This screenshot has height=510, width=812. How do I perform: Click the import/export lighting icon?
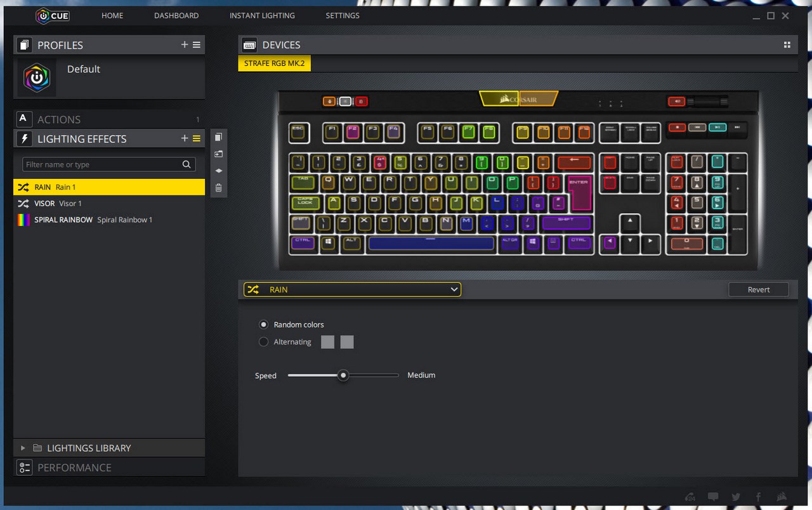pyautogui.click(x=219, y=154)
